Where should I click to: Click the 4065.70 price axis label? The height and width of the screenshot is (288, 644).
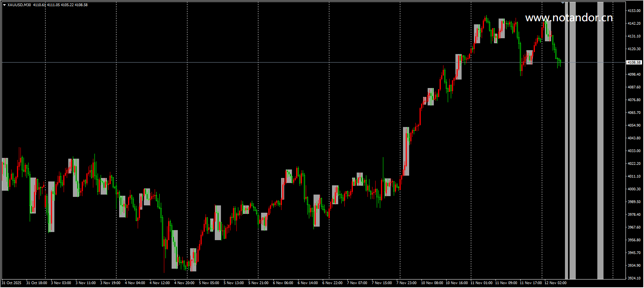point(634,113)
